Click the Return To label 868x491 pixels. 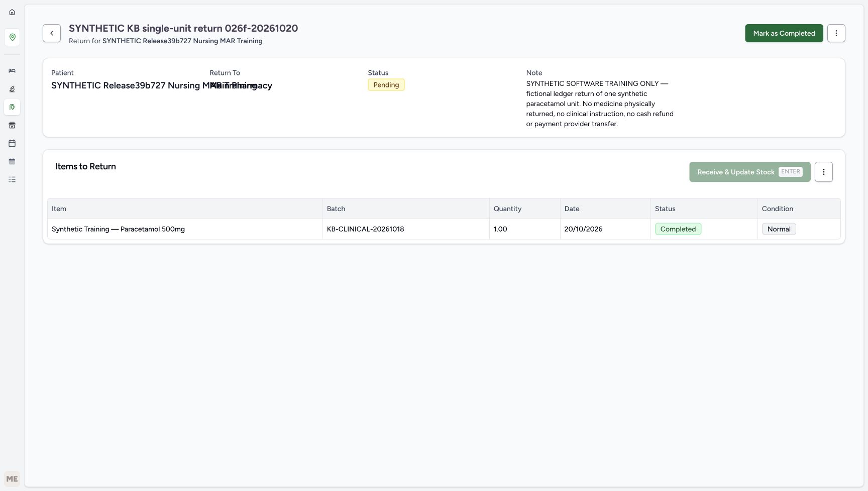(225, 73)
